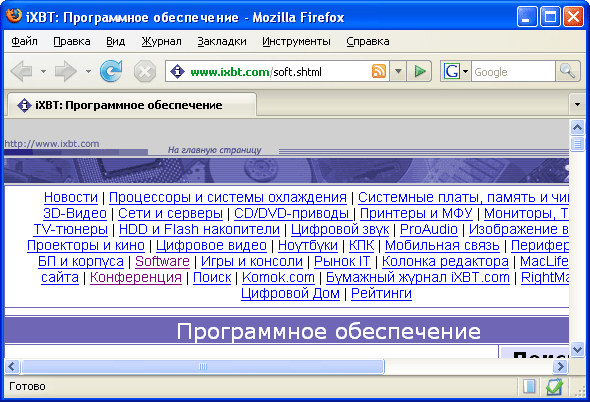Open the Рейтинги link
590x402 pixels.
click(381, 293)
